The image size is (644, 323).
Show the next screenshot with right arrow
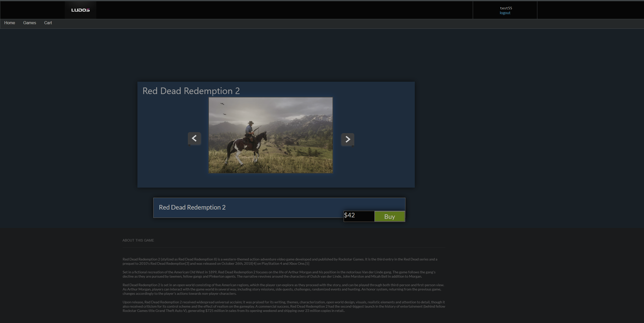click(347, 139)
